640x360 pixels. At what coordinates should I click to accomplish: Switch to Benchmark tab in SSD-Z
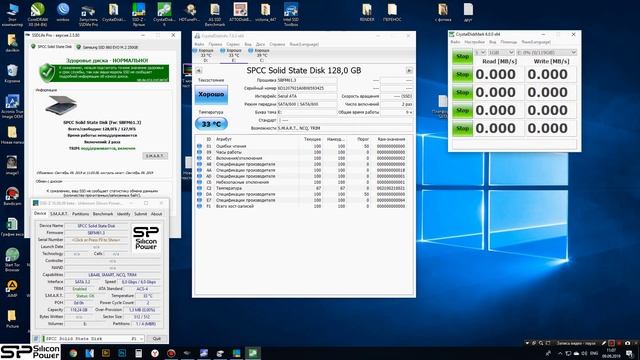(x=103, y=214)
